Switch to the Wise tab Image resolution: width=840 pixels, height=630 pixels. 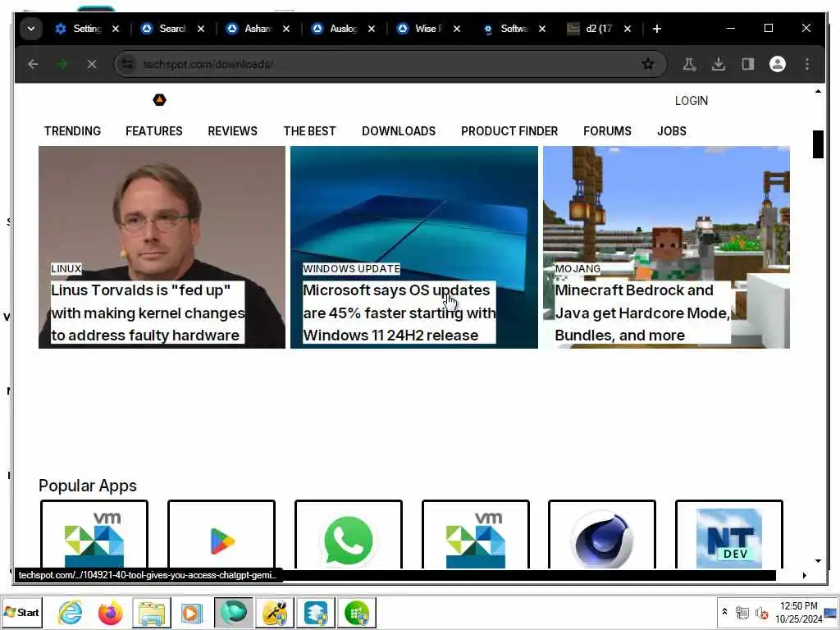pos(420,29)
